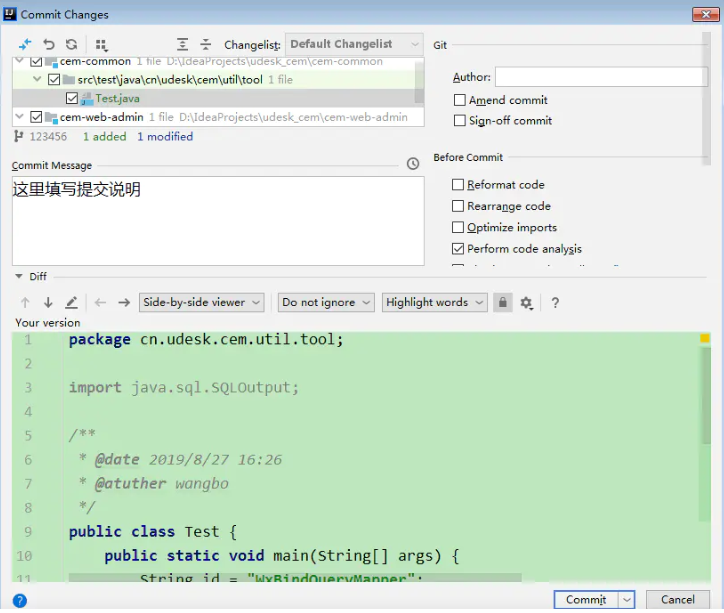Viewport: 724px width, 613px height.
Task: Open the Commit button dropdown arrow
Action: click(x=627, y=600)
